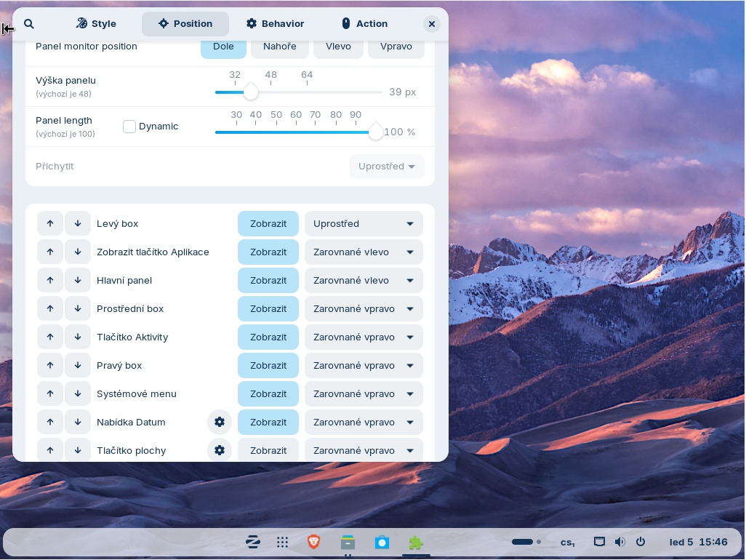Toggle Zobrazit for Systémové menu
The width and height of the screenshot is (746, 560).
tap(268, 393)
